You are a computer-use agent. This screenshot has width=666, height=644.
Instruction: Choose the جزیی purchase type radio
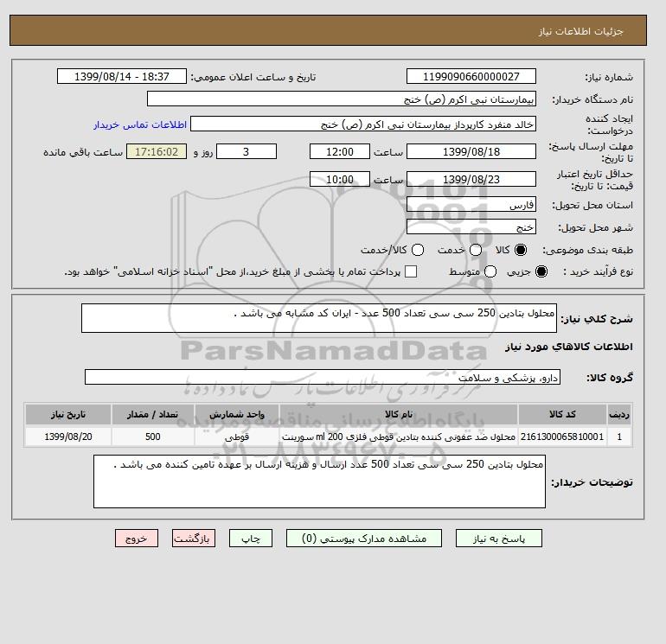(x=541, y=271)
